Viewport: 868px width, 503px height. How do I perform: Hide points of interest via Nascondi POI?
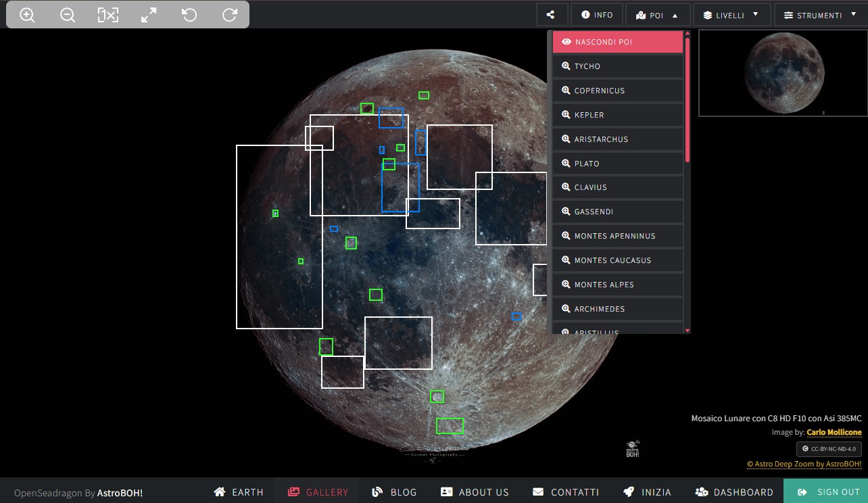[x=618, y=42]
